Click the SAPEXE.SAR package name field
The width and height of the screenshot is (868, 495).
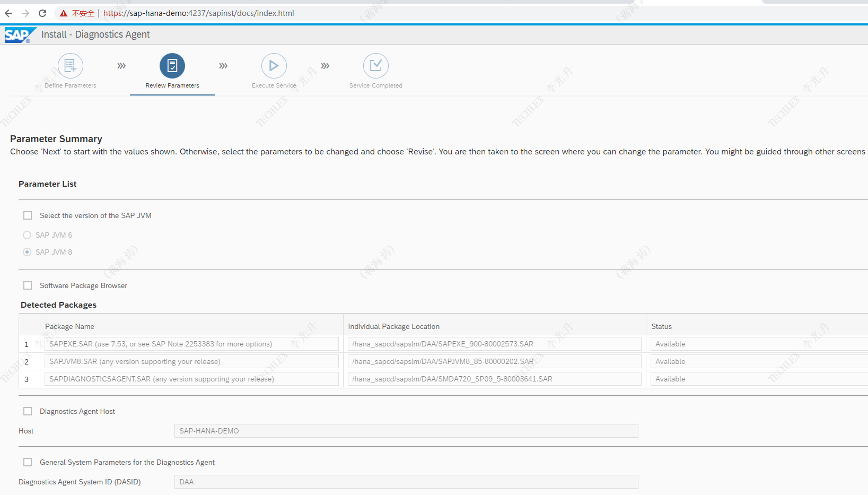[x=191, y=344]
